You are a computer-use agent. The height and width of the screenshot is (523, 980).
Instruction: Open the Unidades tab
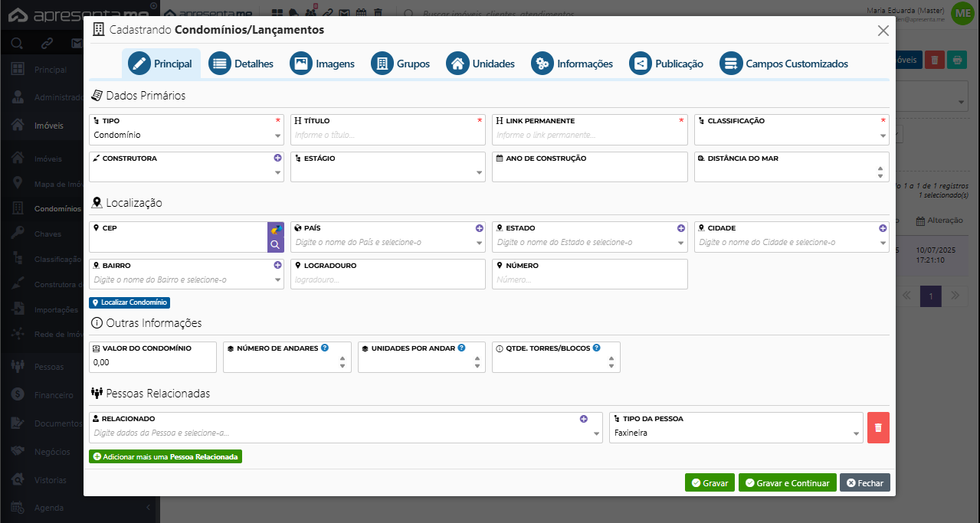coord(480,64)
